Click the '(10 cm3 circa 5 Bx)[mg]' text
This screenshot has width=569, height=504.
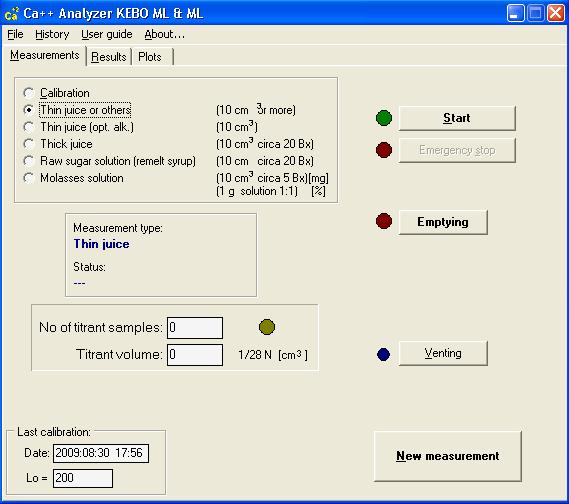(x=272, y=178)
